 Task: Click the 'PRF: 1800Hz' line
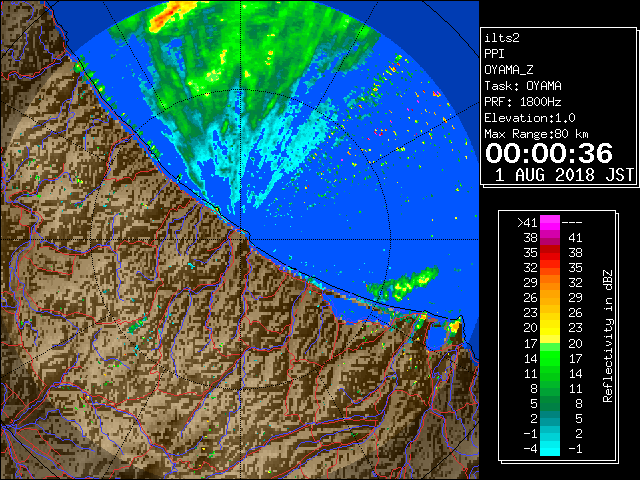coord(522,102)
